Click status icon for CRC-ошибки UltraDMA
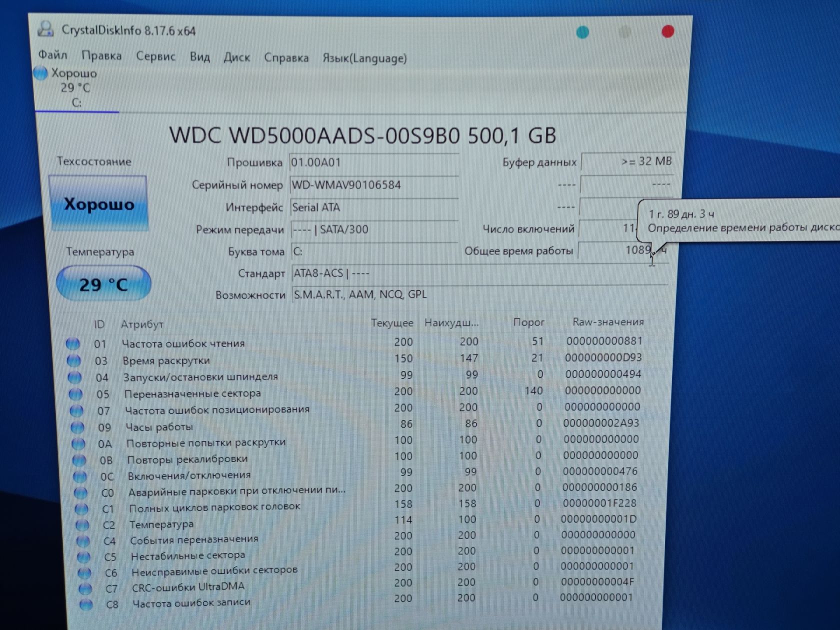The height and width of the screenshot is (630, 840). pos(85,588)
